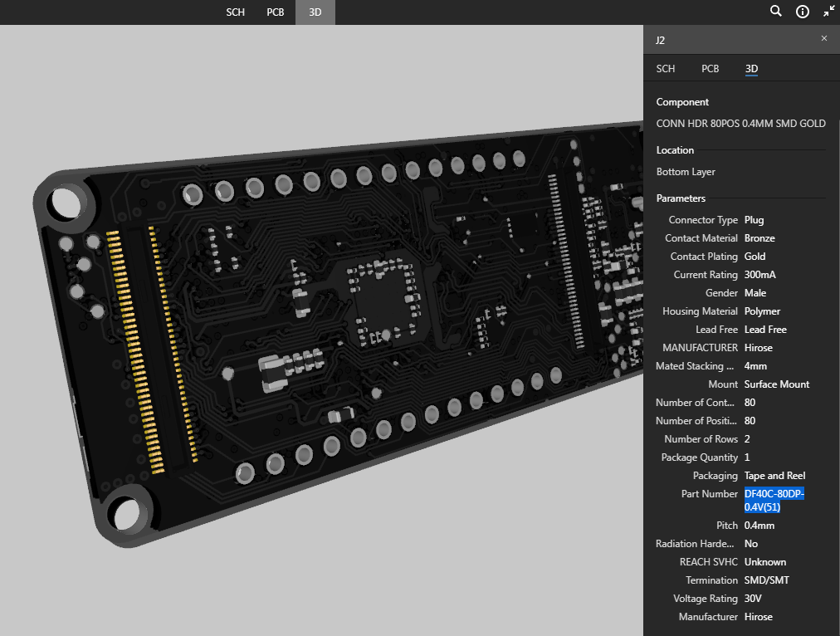Viewport: 840px width, 636px height.
Task: Select MANUFACTURER uppercase row value Hirose
Action: click(758, 347)
